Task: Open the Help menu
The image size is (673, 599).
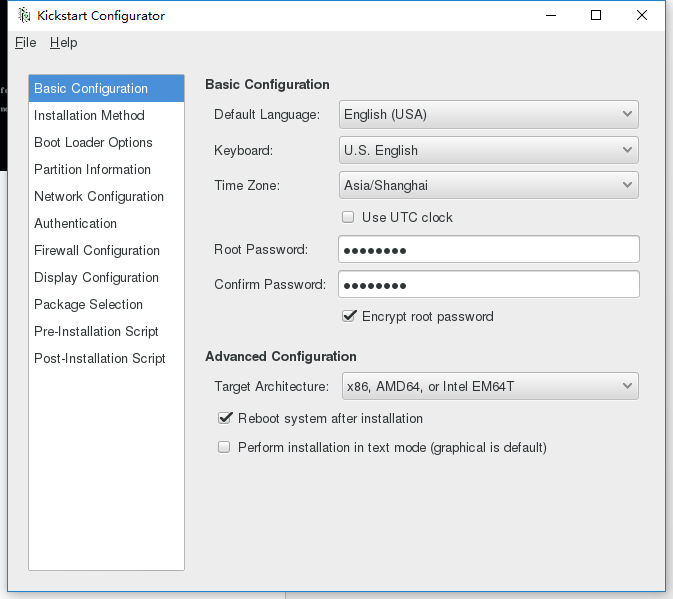Action: (x=63, y=43)
